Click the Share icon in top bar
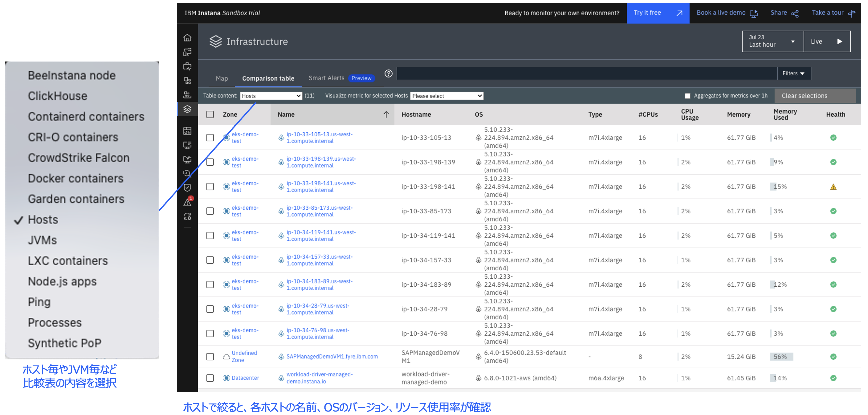The height and width of the screenshot is (415, 868). tap(795, 13)
